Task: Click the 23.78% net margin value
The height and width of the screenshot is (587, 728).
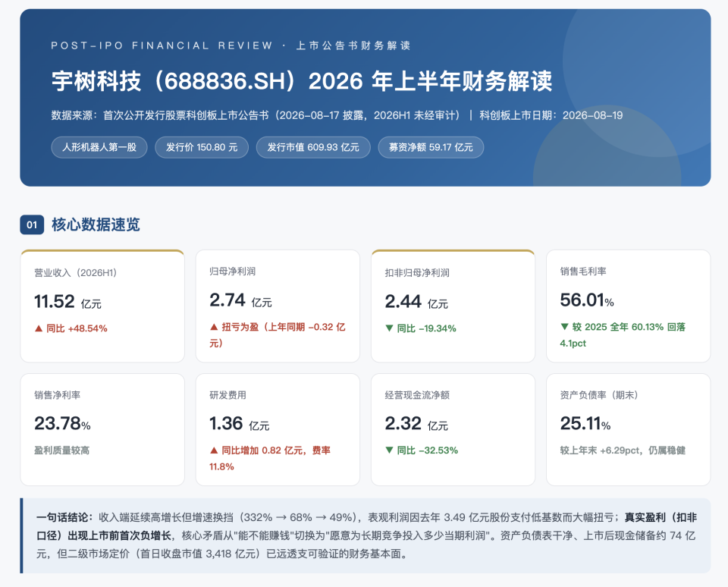Action: pyautogui.click(x=63, y=424)
